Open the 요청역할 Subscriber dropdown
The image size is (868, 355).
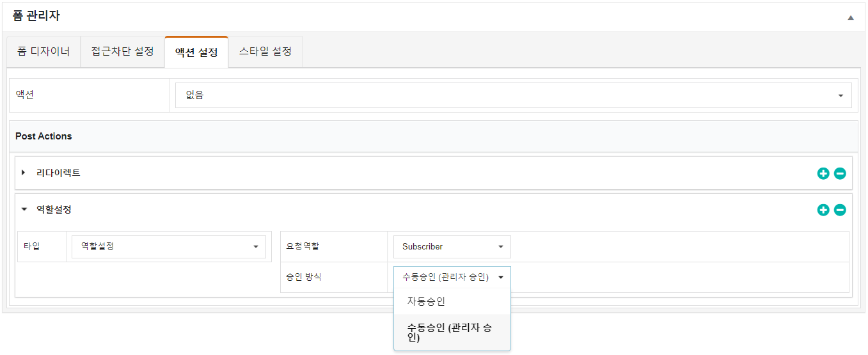pyautogui.click(x=452, y=246)
